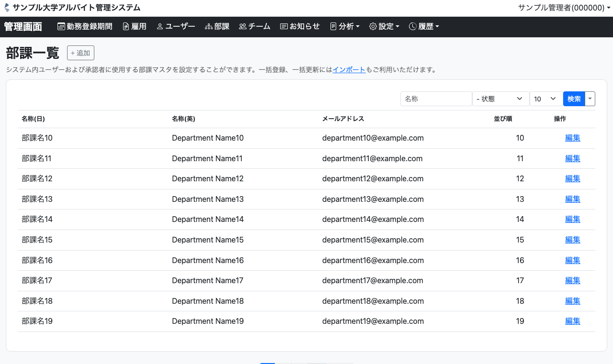Click the org-chart icon next to 部課

tap(208, 27)
